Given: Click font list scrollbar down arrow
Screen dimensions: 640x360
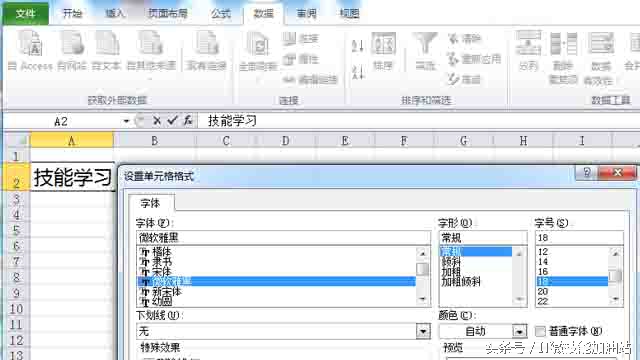Looking at the screenshot, I should click(x=422, y=300).
